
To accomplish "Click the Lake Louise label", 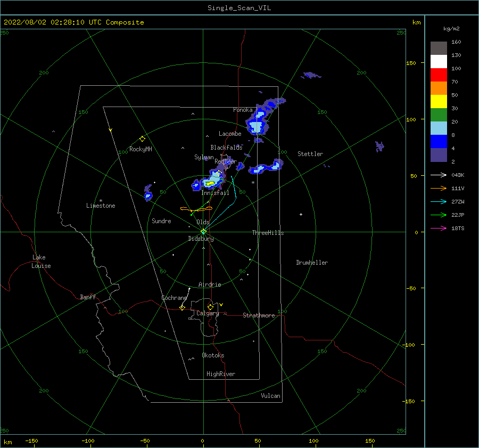I will tap(41, 262).
